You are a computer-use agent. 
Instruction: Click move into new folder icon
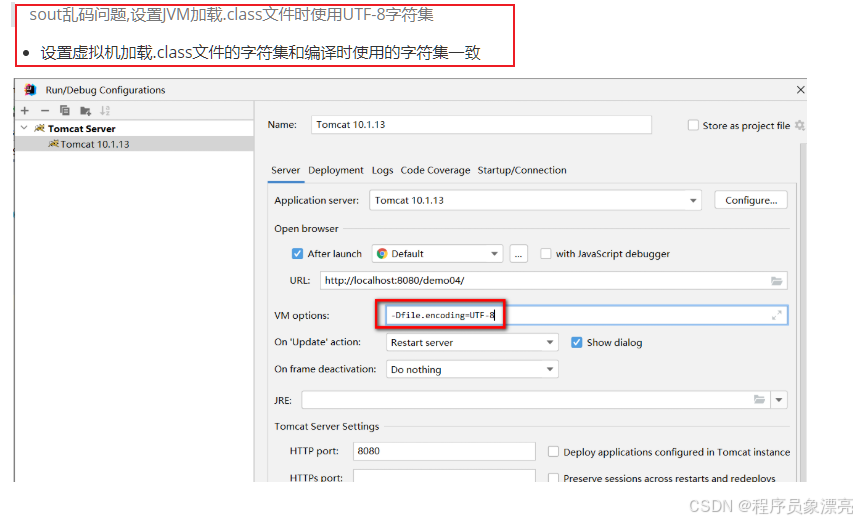(x=85, y=111)
